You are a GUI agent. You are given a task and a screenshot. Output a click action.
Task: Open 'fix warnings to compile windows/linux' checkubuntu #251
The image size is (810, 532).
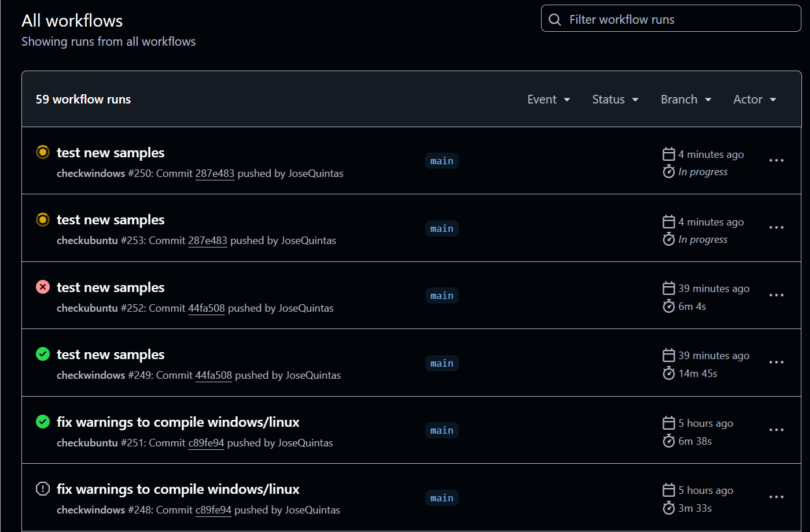pos(178,422)
